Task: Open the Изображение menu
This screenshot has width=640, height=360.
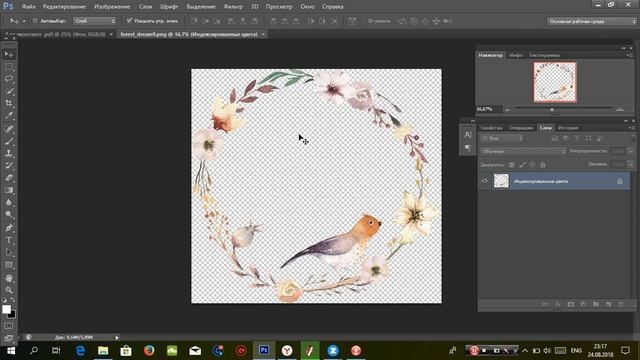Action: (112, 7)
